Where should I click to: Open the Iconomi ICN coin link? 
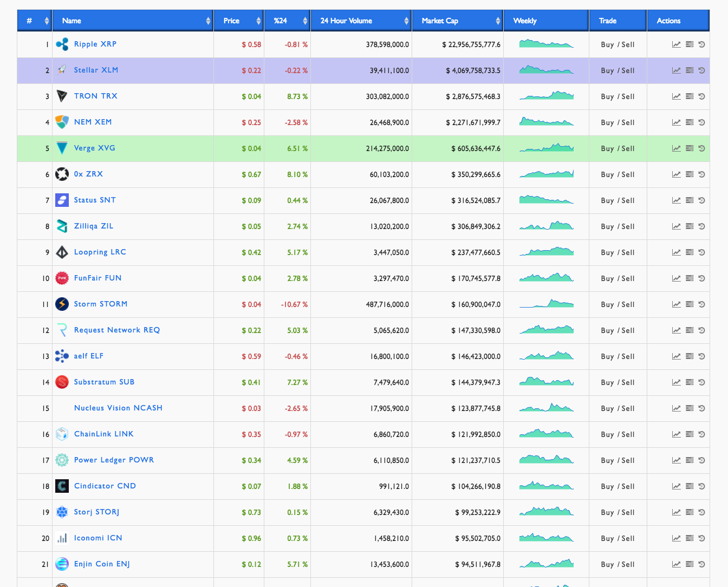[98, 538]
